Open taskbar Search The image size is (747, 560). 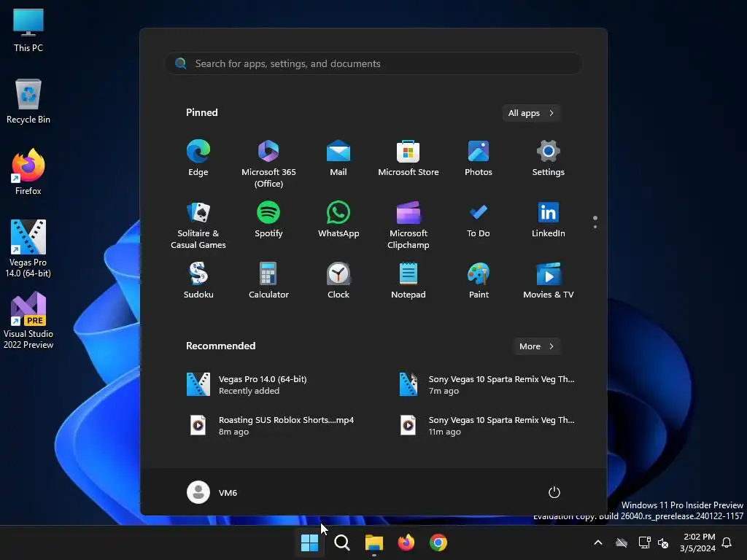pyautogui.click(x=341, y=542)
